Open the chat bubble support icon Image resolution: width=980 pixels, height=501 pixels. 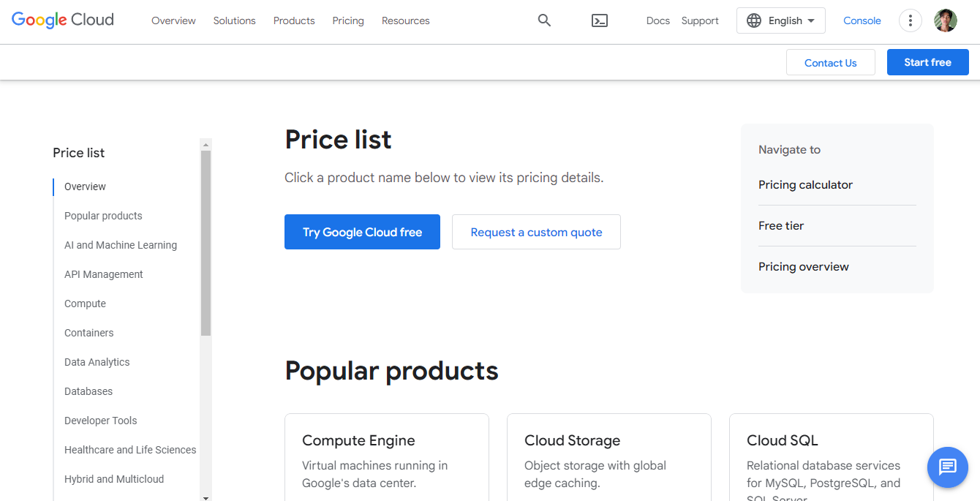tap(948, 467)
